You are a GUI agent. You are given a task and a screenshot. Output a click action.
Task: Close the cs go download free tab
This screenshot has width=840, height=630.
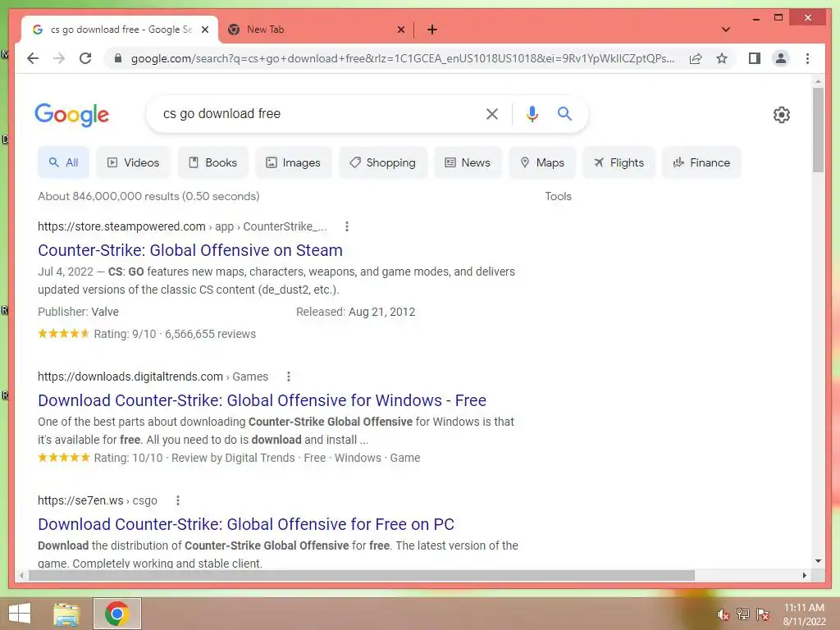coord(204,30)
